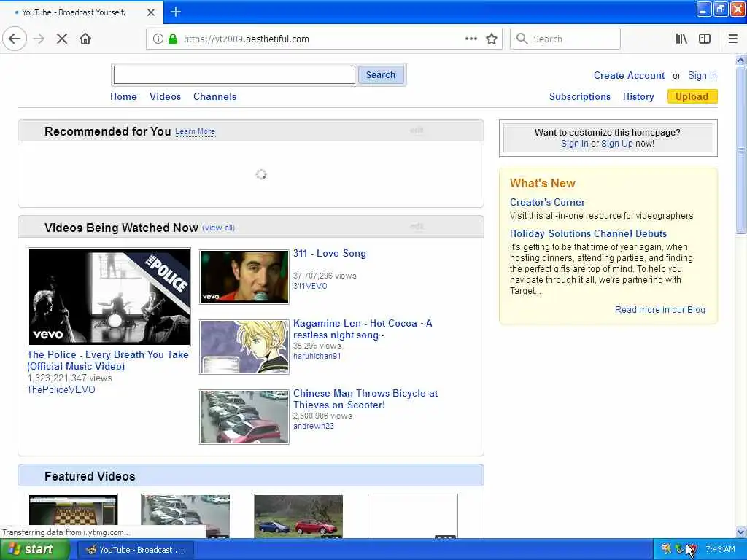Click view all beside Videos Being Watched Now
The image size is (747, 560).
(218, 227)
